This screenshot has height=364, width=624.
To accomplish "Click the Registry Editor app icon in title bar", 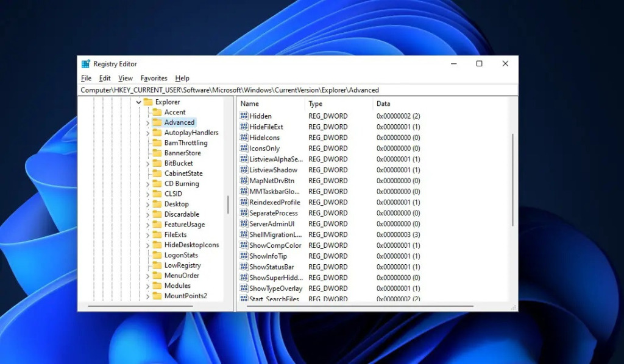I will point(86,64).
